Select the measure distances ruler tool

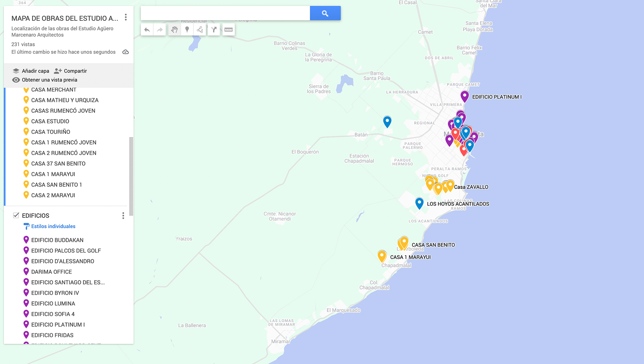point(228,30)
